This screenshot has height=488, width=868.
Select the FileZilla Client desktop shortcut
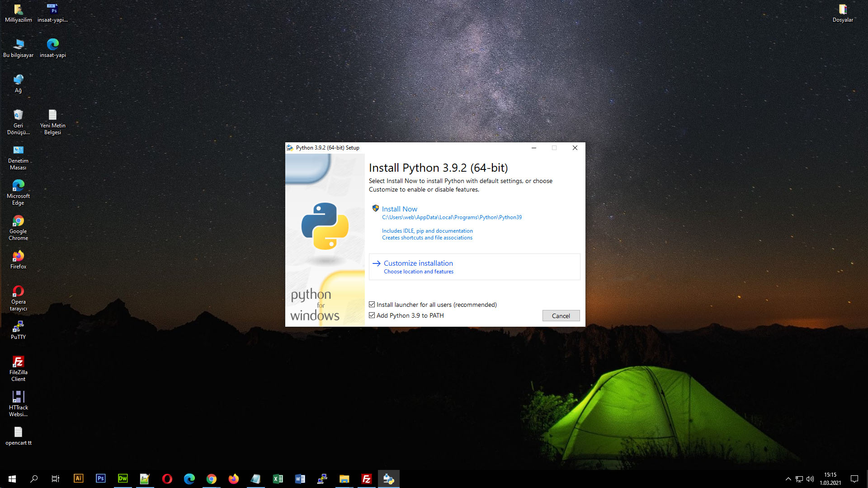click(18, 368)
